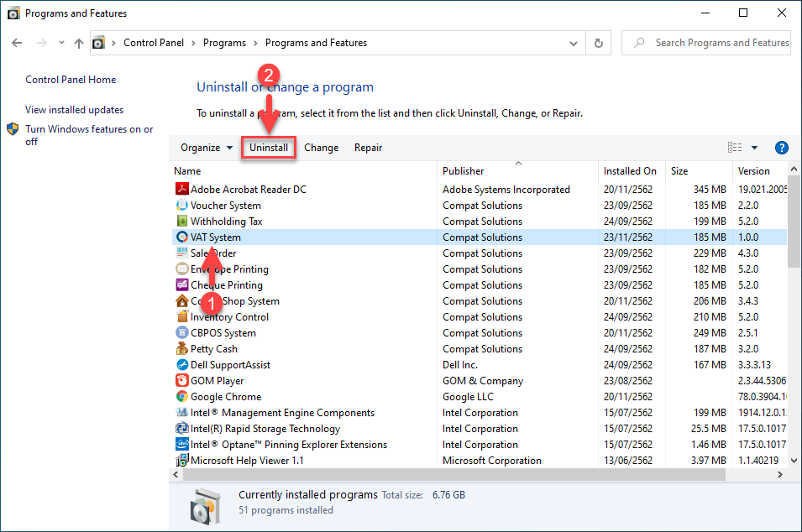Click the Adobe Systems Incorporated publisher cell
The width and height of the screenshot is (802, 532).
pos(506,190)
